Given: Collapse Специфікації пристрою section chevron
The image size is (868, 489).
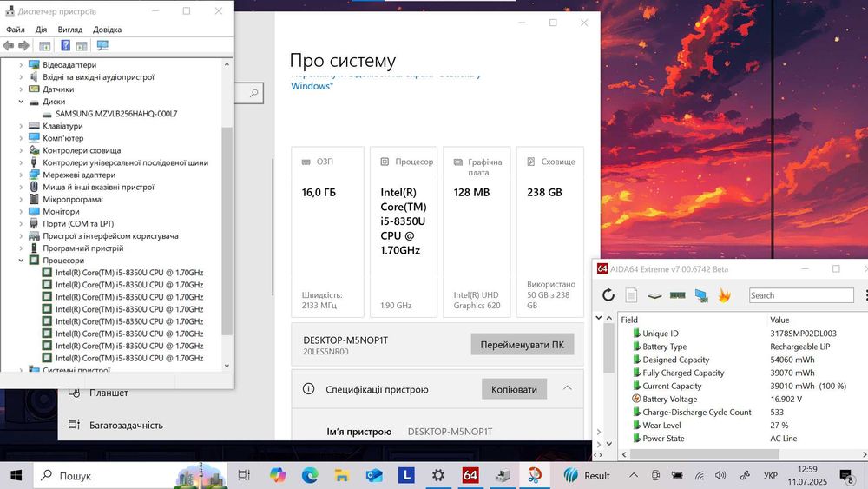Looking at the screenshot, I should tap(568, 388).
